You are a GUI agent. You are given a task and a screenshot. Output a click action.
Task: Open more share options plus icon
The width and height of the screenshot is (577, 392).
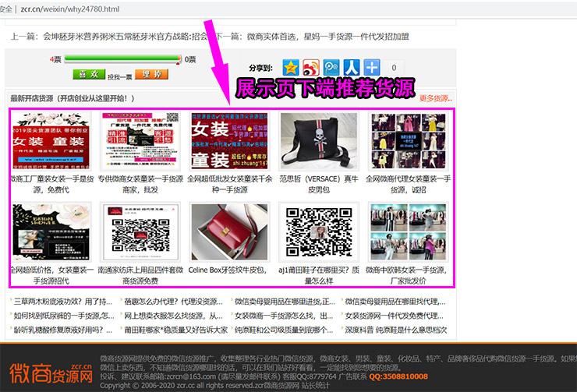[371, 68]
